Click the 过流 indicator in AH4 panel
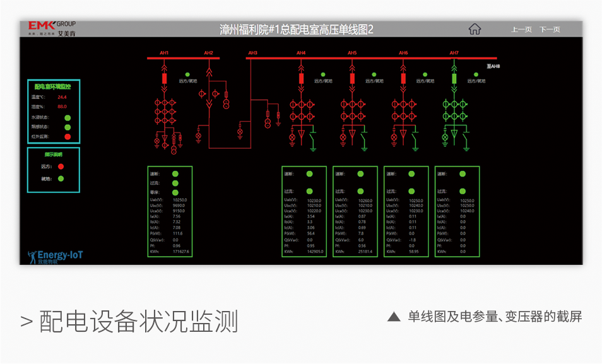602x364 pixels. point(309,191)
